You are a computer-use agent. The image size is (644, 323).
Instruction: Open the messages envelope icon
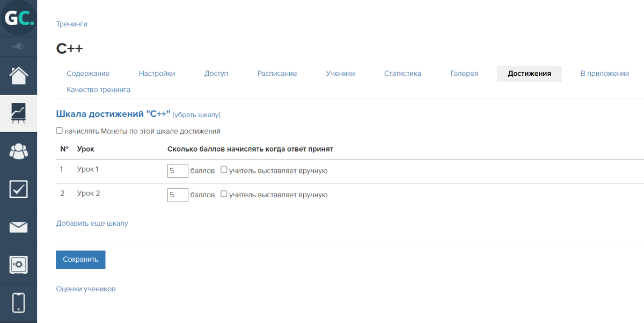(x=18, y=227)
